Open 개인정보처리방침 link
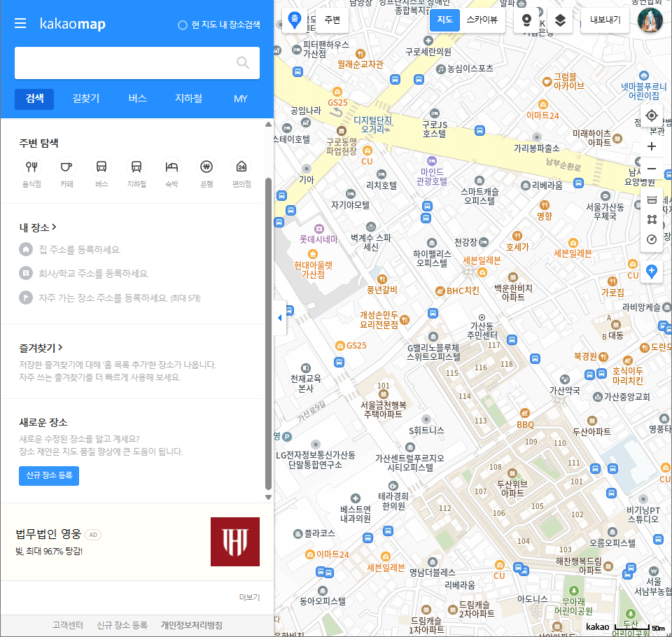The height and width of the screenshot is (637, 672). 192,625
